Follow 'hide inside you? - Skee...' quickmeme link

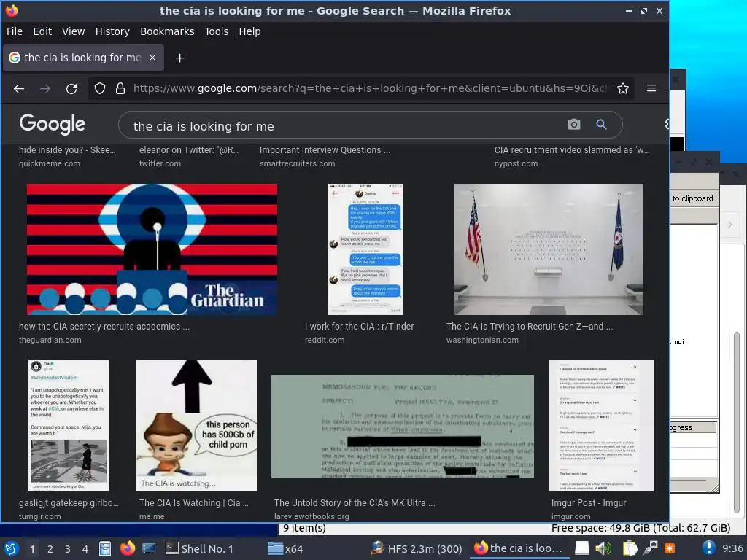pyautogui.click(x=67, y=149)
